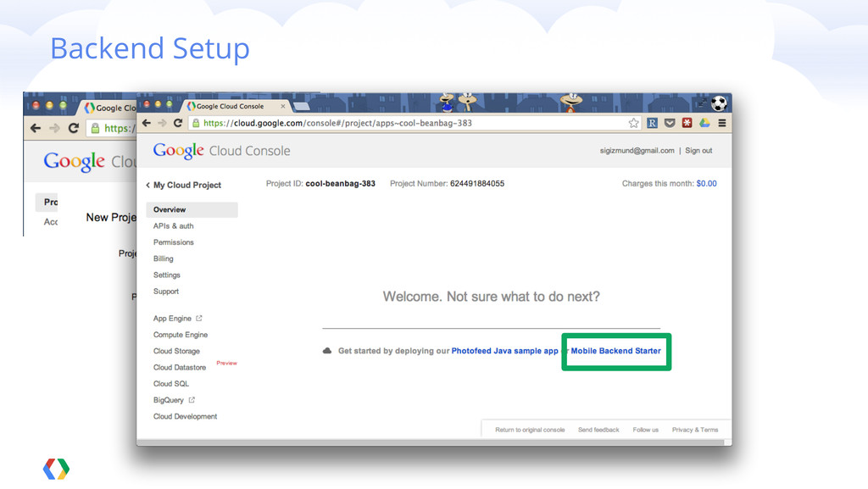This screenshot has height=489, width=868.
Task: Open a new tab in front window
Action: pos(301,106)
